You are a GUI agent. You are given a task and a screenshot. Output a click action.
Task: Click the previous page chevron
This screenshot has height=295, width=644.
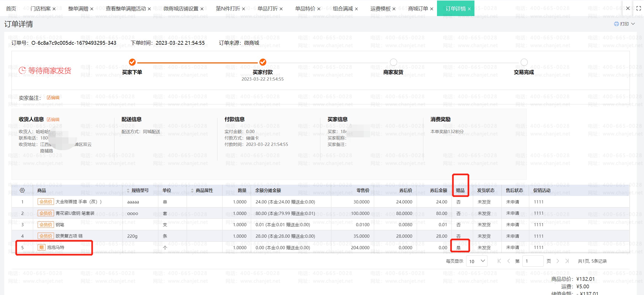tap(508, 261)
